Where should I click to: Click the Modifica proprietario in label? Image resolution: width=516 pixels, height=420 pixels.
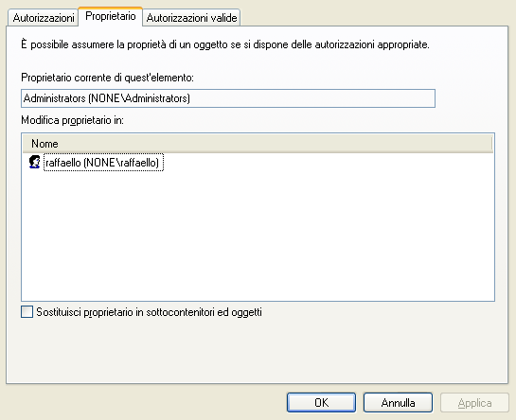point(72,120)
